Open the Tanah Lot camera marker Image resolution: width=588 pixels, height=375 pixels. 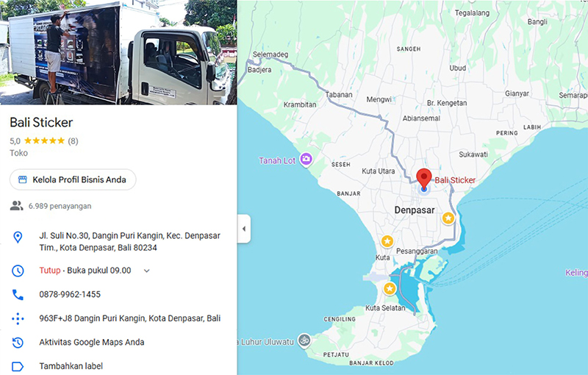[306, 159]
